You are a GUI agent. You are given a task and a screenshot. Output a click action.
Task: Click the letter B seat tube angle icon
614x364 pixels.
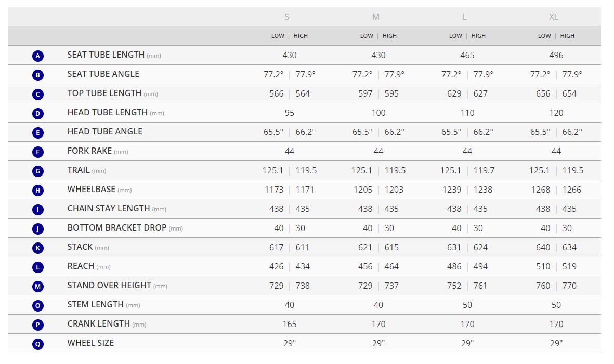37,75
